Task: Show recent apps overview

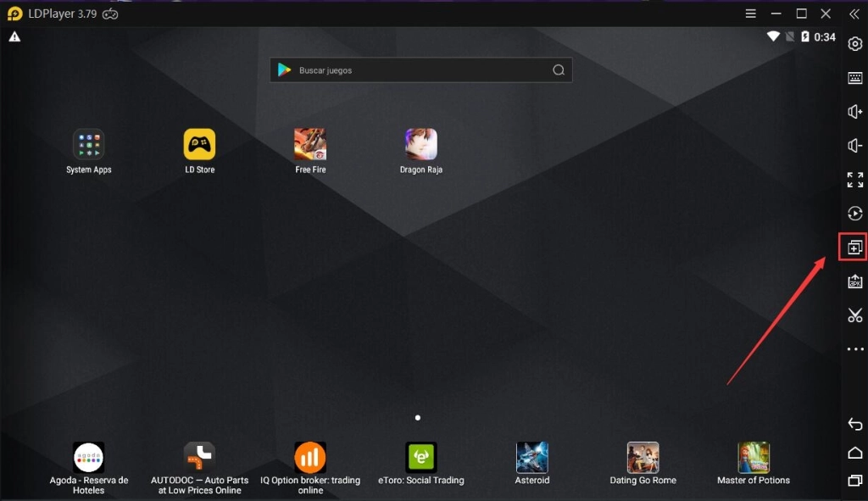Action: pyautogui.click(x=855, y=481)
